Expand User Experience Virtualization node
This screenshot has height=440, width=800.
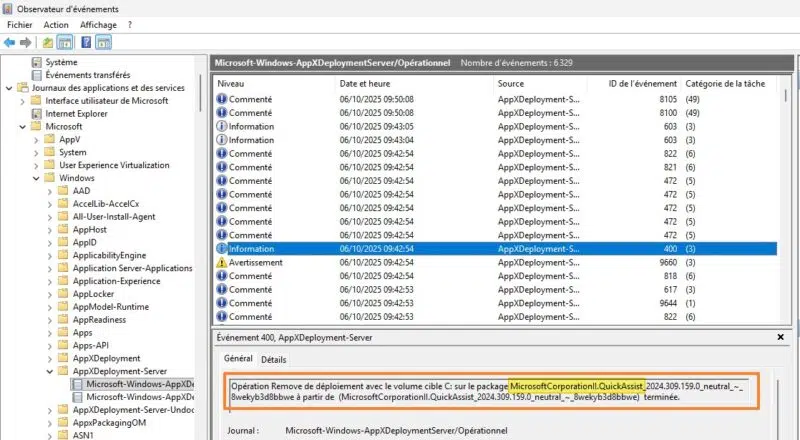36,165
